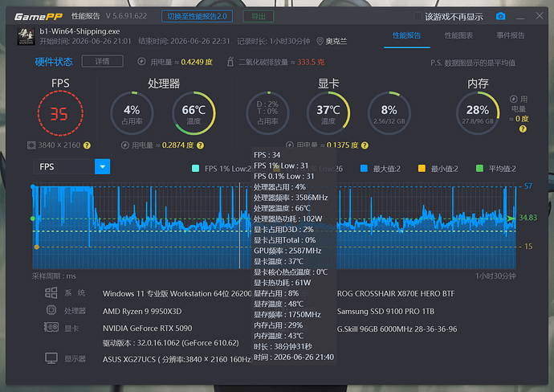Click the 15 minimum value label on chart
Viewport: 554px width, 392px height.
[x=528, y=247]
